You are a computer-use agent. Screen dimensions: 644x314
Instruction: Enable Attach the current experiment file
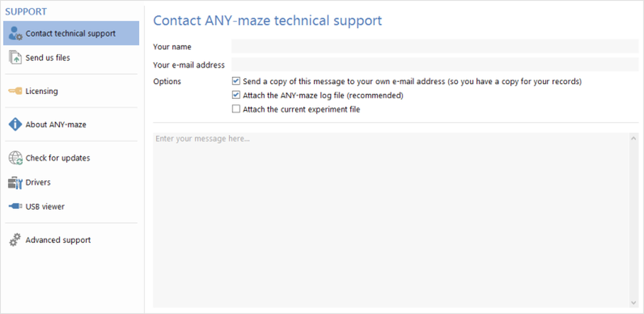[236, 109]
